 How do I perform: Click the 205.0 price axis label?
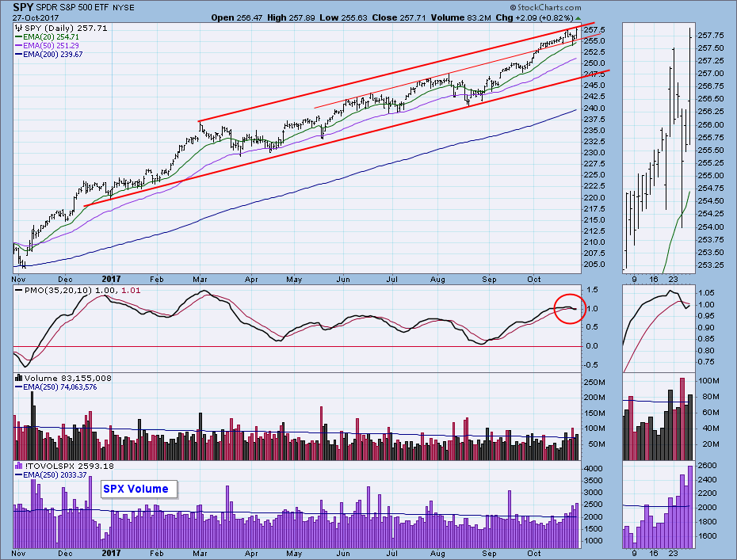click(x=595, y=265)
